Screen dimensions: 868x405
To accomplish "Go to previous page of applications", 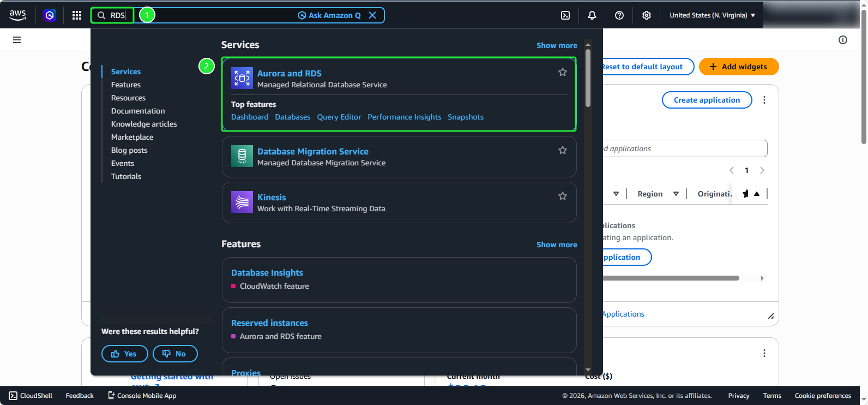I will 732,170.
